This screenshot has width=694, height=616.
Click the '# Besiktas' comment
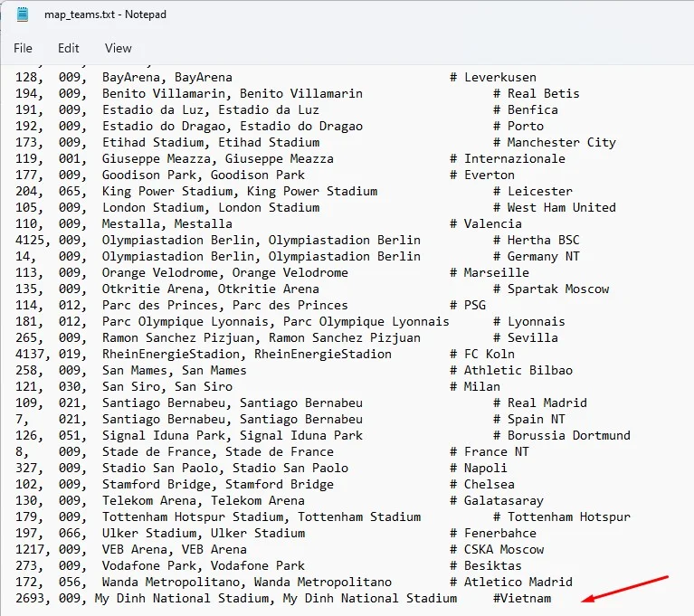[486, 566]
